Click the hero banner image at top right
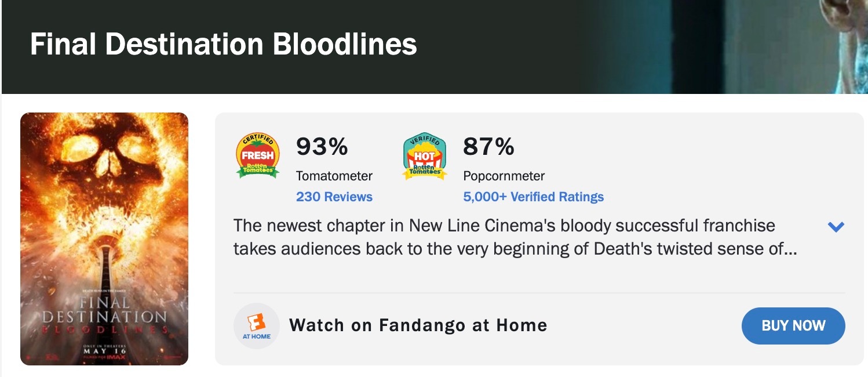 pos(730,46)
